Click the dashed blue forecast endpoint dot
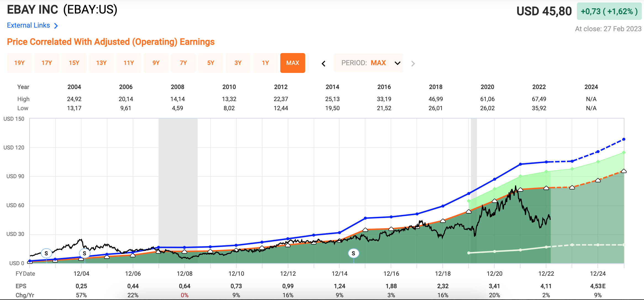The width and height of the screenshot is (644, 300). pos(624,139)
